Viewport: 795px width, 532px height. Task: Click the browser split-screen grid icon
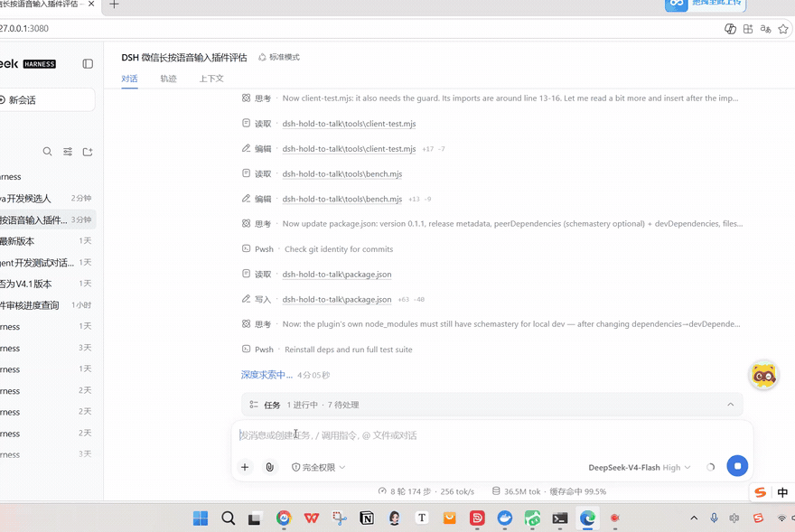pos(748,29)
